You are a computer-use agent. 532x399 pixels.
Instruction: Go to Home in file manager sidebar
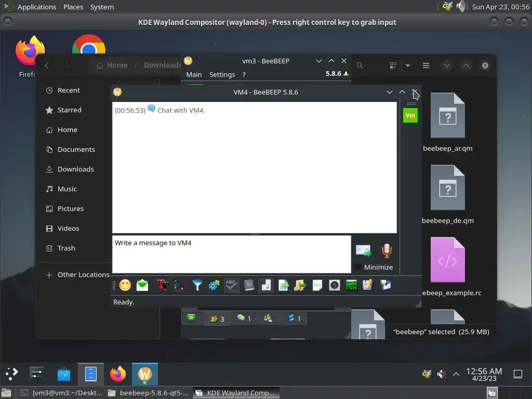point(67,129)
